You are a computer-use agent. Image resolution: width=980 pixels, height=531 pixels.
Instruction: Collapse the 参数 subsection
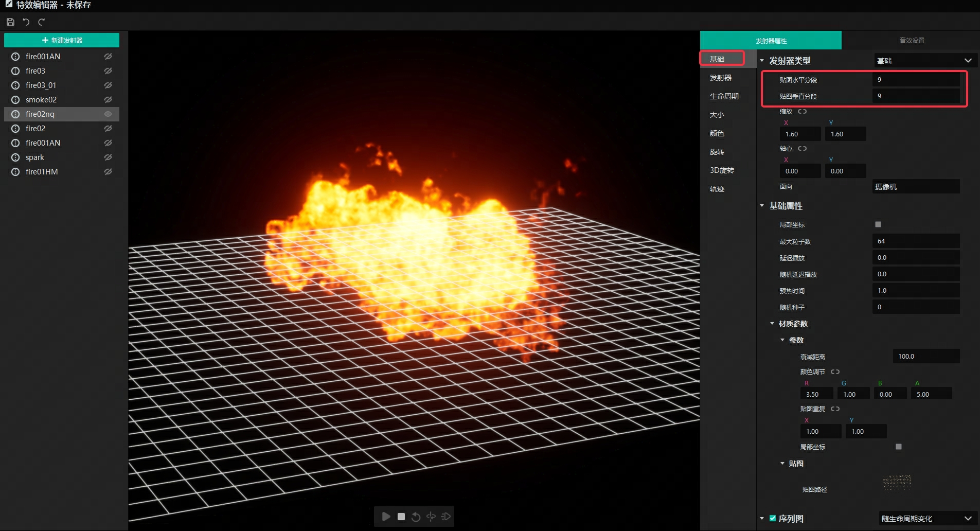tap(782, 340)
